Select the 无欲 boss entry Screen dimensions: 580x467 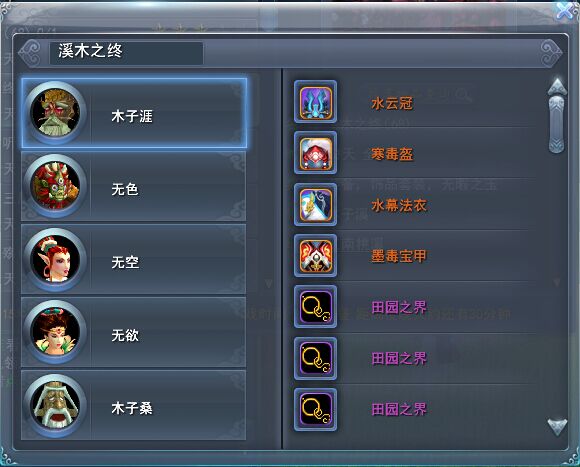tap(134, 332)
